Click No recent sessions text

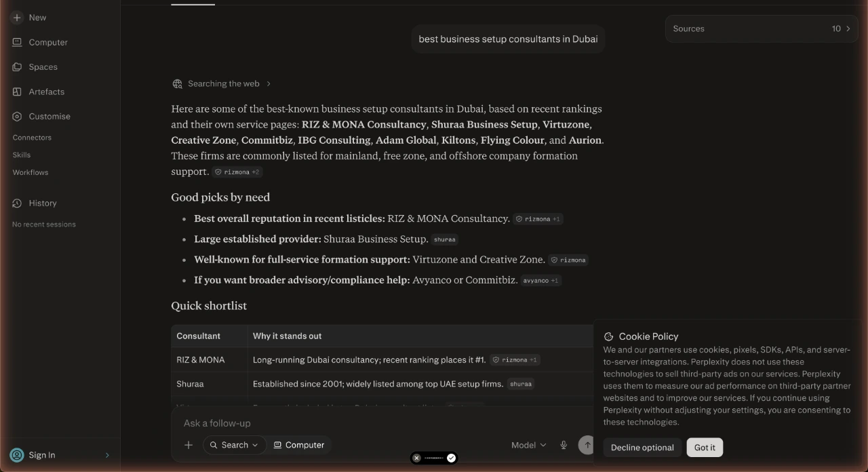[x=44, y=224]
